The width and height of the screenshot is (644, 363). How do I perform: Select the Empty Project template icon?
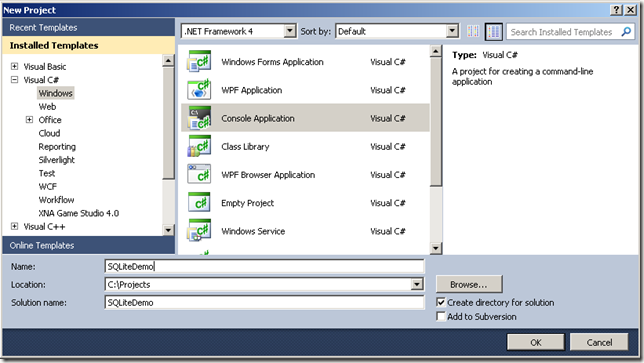199,203
